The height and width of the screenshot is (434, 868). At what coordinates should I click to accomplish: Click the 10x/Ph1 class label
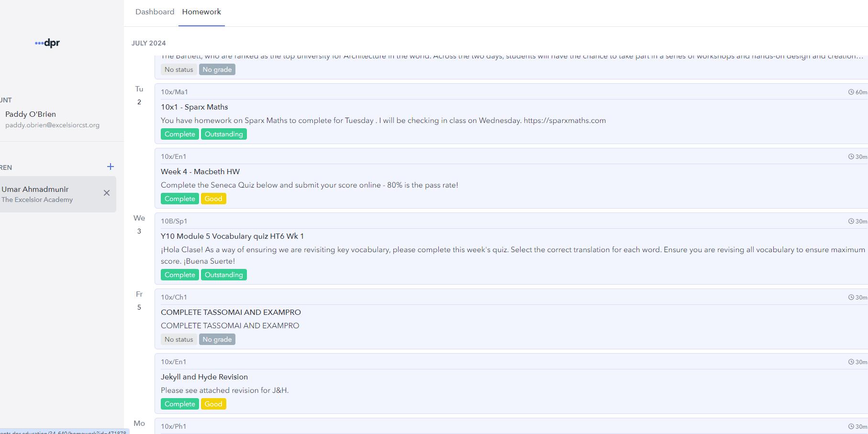(174, 426)
